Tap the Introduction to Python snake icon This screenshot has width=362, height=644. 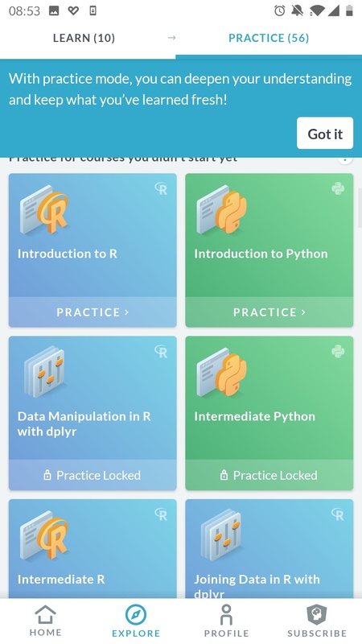tap(222, 210)
